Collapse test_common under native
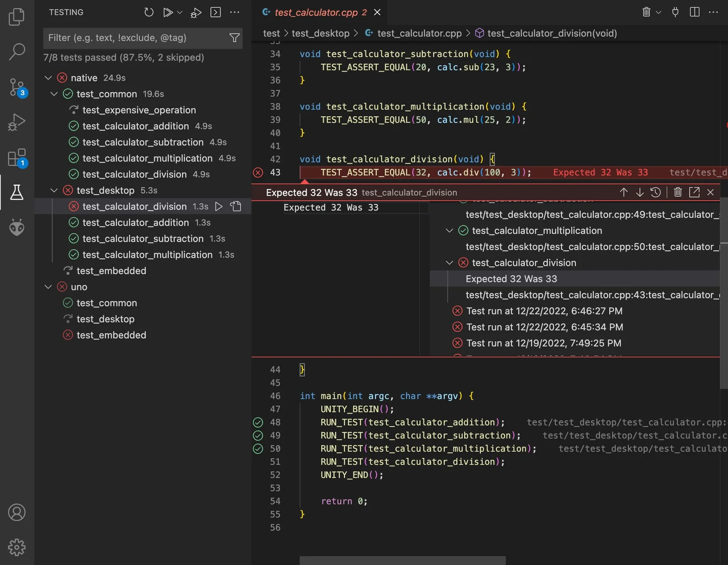 54,94
